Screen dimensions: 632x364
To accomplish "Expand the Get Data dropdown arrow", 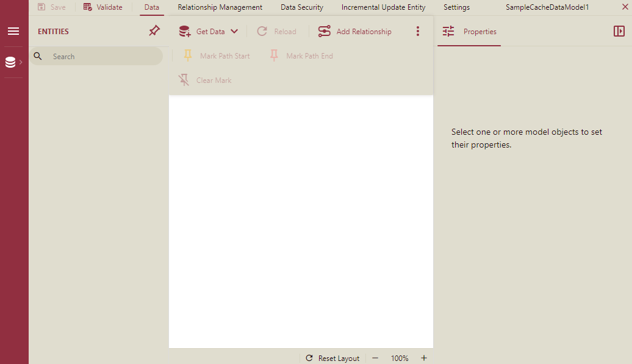I will [x=234, y=32].
